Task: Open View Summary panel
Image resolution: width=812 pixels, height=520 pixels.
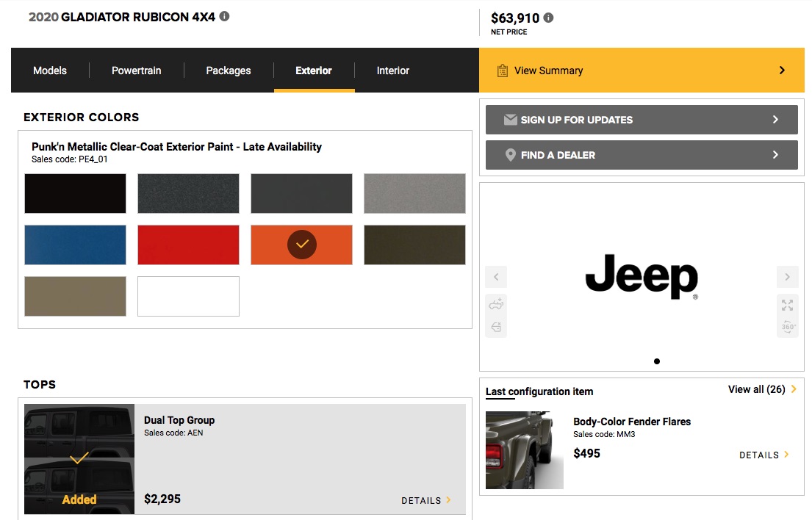Action: click(642, 71)
